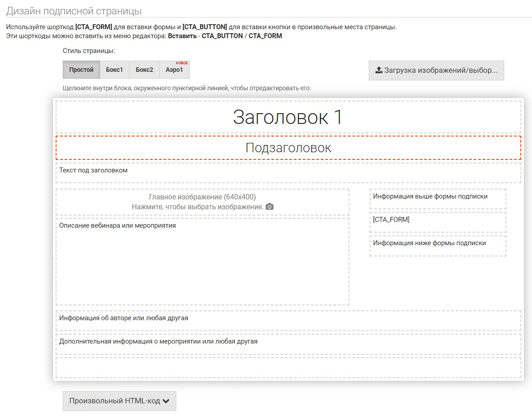Expand the Произвольный HTML-код section

(x=114, y=401)
